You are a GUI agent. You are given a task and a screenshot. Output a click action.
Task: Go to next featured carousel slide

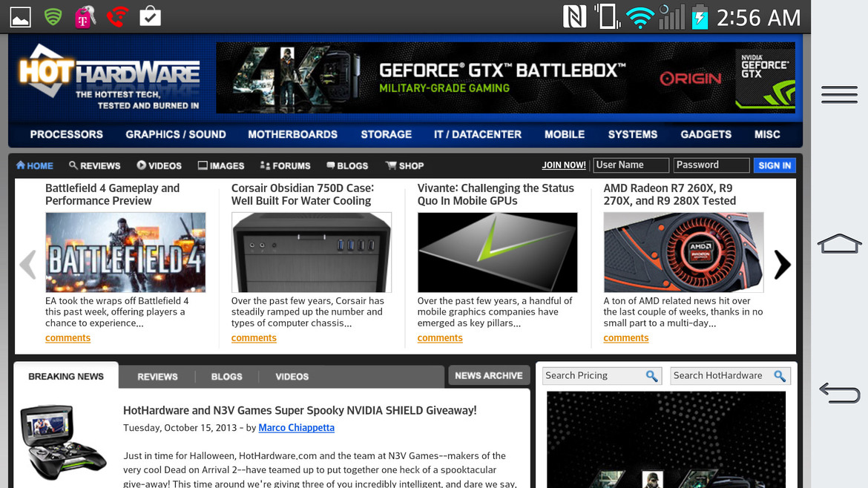point(782,265)
